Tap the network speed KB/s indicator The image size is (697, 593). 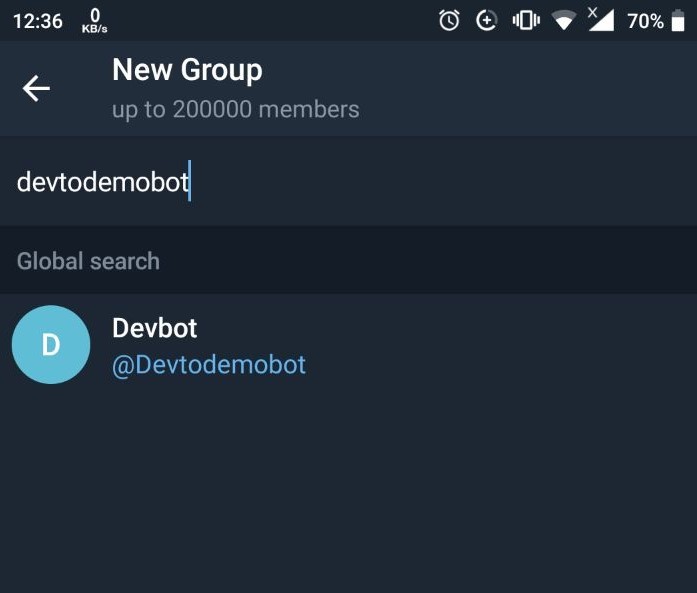[94, 21]
